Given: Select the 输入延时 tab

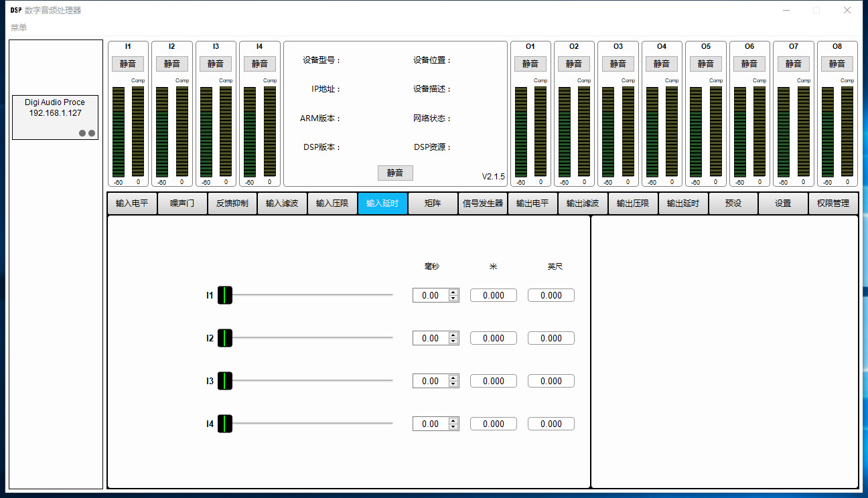Looking at the screenshot, I should [x=382, y=203].
